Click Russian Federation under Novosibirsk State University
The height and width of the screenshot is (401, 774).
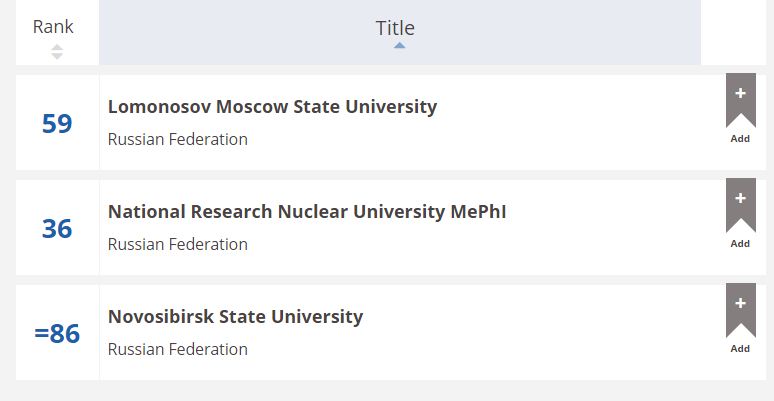(x=178, y=349)
